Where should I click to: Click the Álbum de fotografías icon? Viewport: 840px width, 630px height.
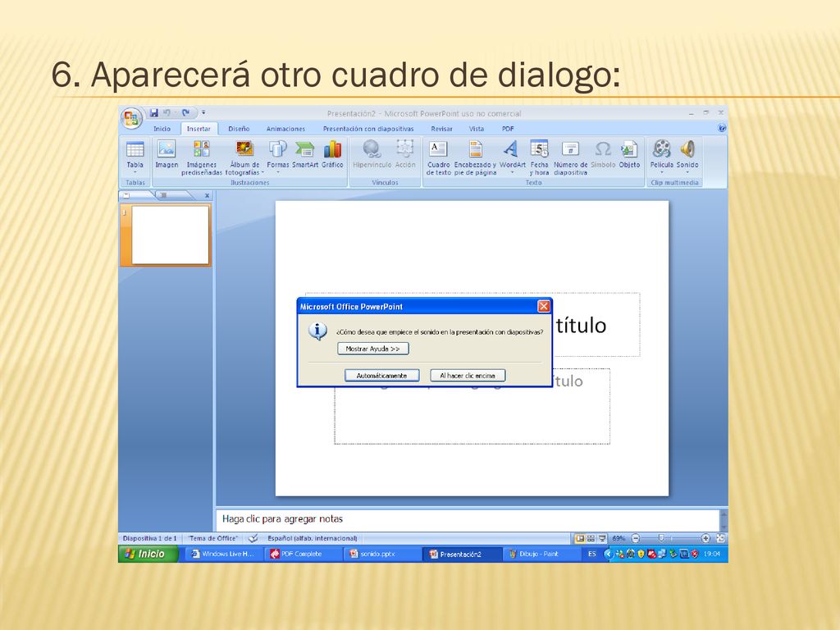244,148
